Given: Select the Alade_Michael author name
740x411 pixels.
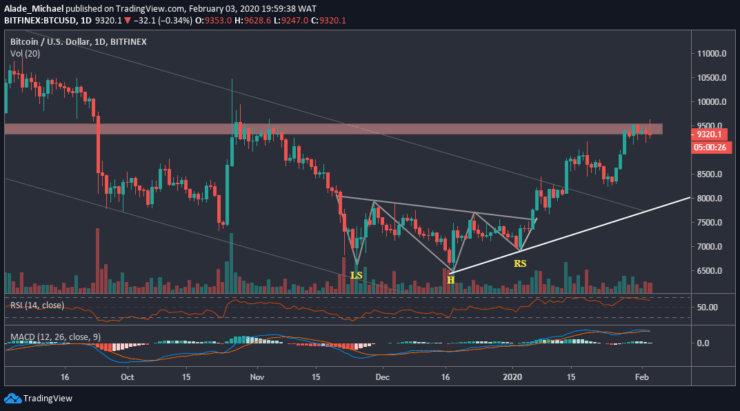Looking at the screenshot, I should 34,8.
